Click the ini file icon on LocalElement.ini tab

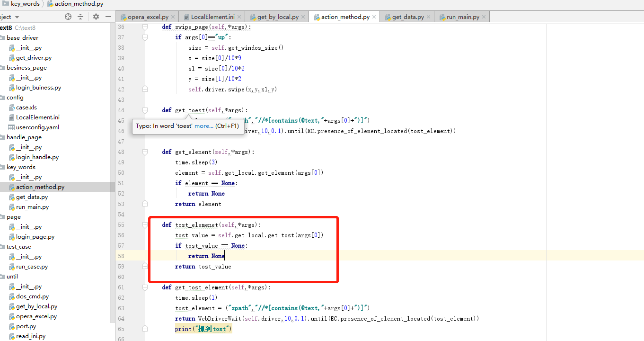186,17
